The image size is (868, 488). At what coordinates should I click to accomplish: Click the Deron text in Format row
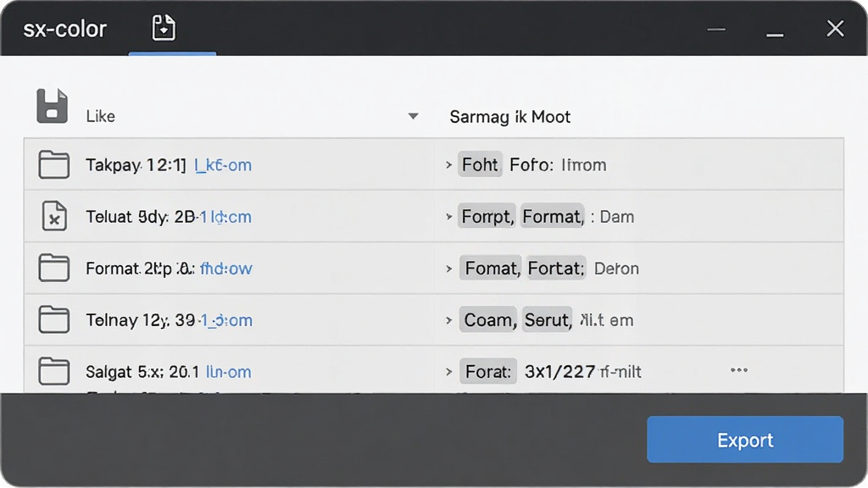[x=616, y=269]
